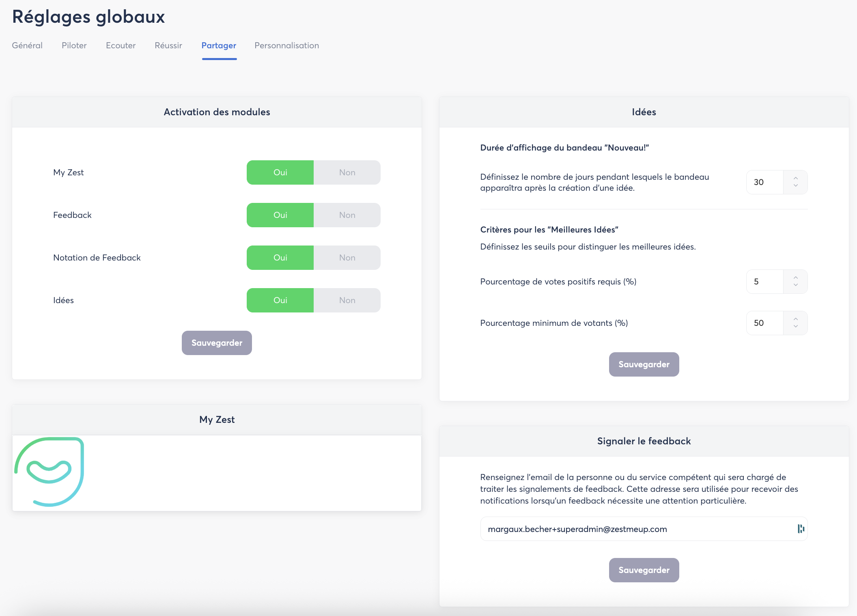This screenshot has width=857, height=616.
Task: Open the Personnalisation tab
Action: [x=286, y=45]
